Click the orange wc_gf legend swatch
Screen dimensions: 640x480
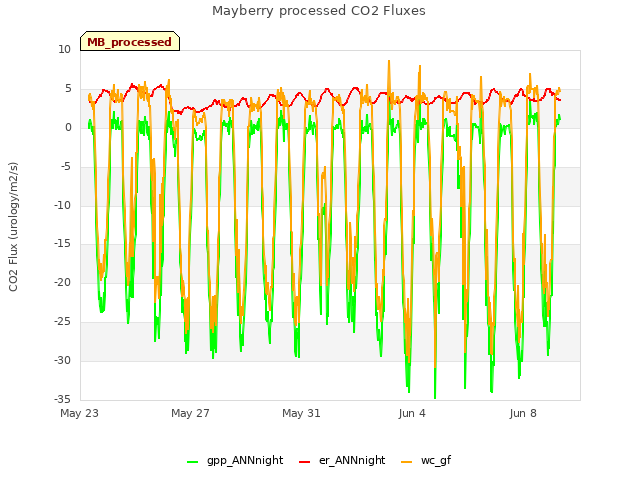click(x=407, y=462)
